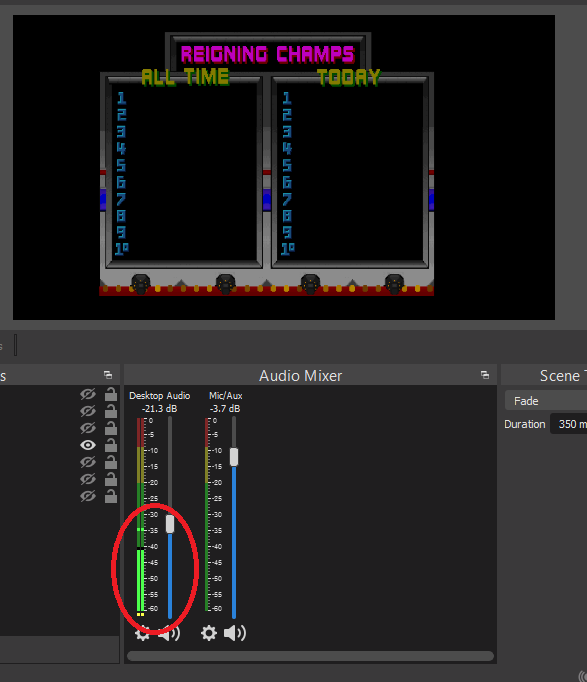Viewport: 587px width, 682px height.
Task: Click the Reigning Champs preview canvas
Action: [x=284, y=167]
